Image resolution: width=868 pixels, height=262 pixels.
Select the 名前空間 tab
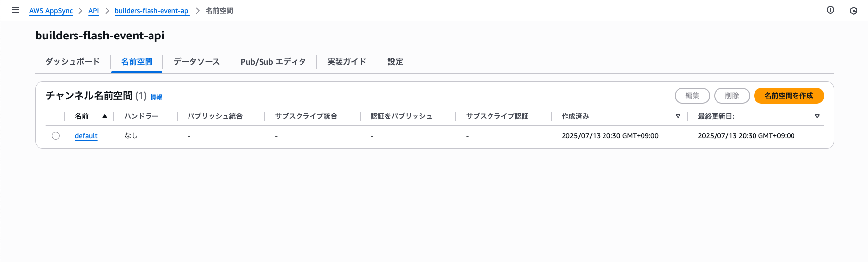(x=137, y=62)
